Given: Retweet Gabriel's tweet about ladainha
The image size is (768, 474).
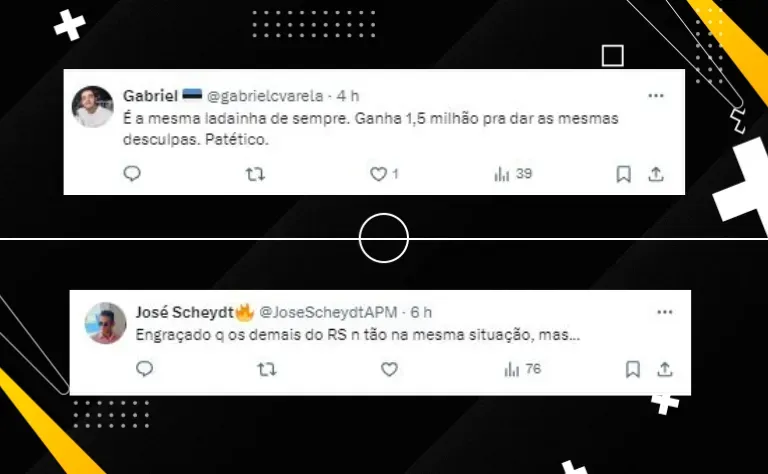Looking at the screenshot, I should (255, 174).
